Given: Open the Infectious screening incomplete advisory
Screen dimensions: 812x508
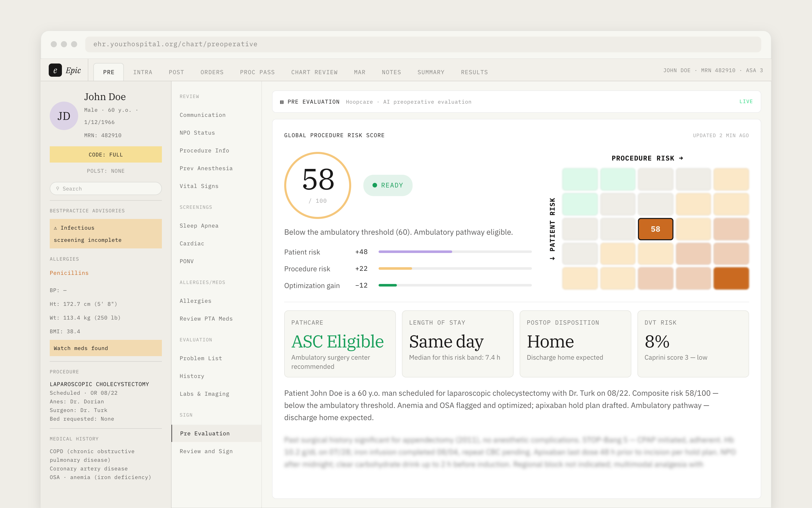Looking at the screenshot, I should point(106,234).
